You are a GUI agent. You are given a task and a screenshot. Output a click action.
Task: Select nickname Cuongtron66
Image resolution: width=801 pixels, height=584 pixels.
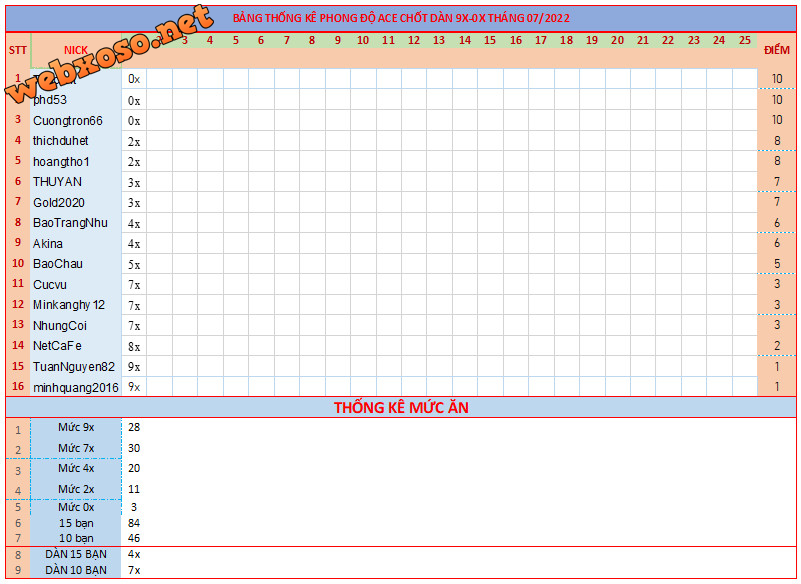tap(68, 121)
